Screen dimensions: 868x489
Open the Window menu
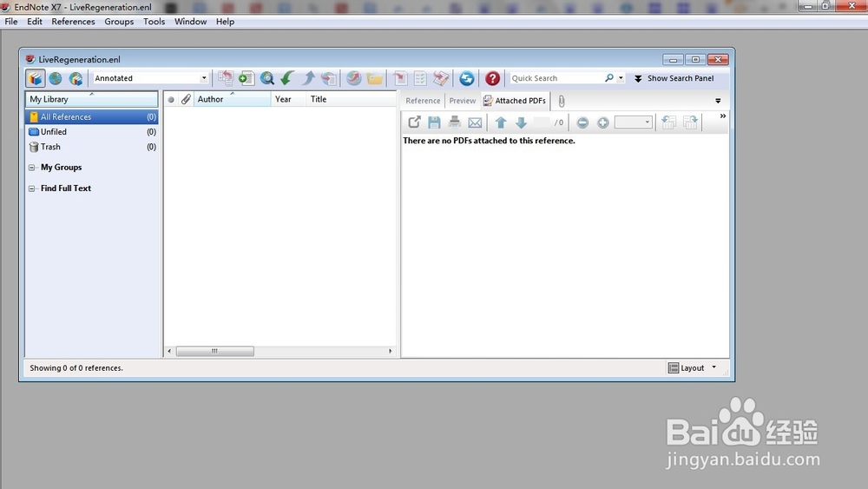[x=190, y=22]
